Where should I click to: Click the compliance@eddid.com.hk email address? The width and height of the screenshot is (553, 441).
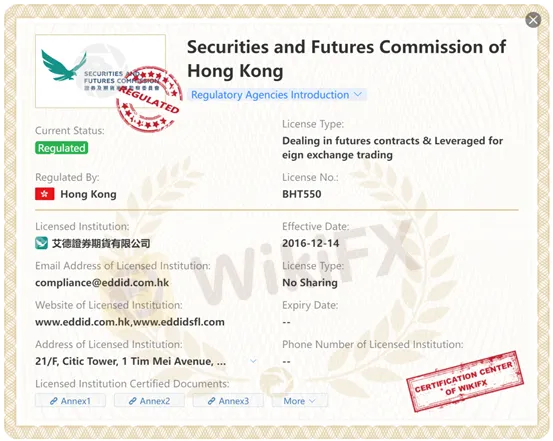[x=102, y=283]
